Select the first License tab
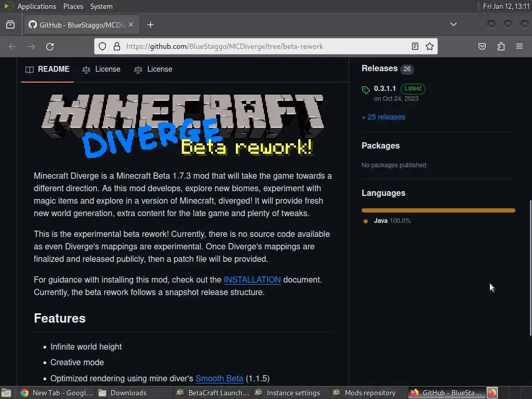This screenshot has width=532, height=399. [101, 69]
